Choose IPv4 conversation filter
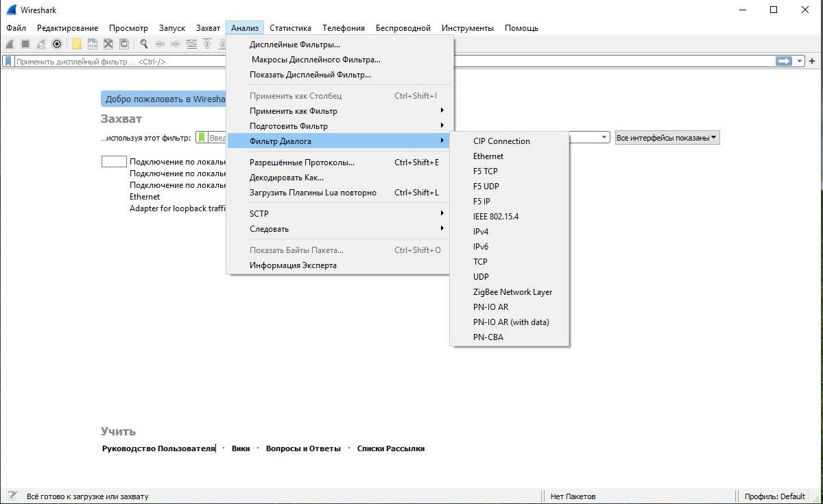 [x=509, y=231]
